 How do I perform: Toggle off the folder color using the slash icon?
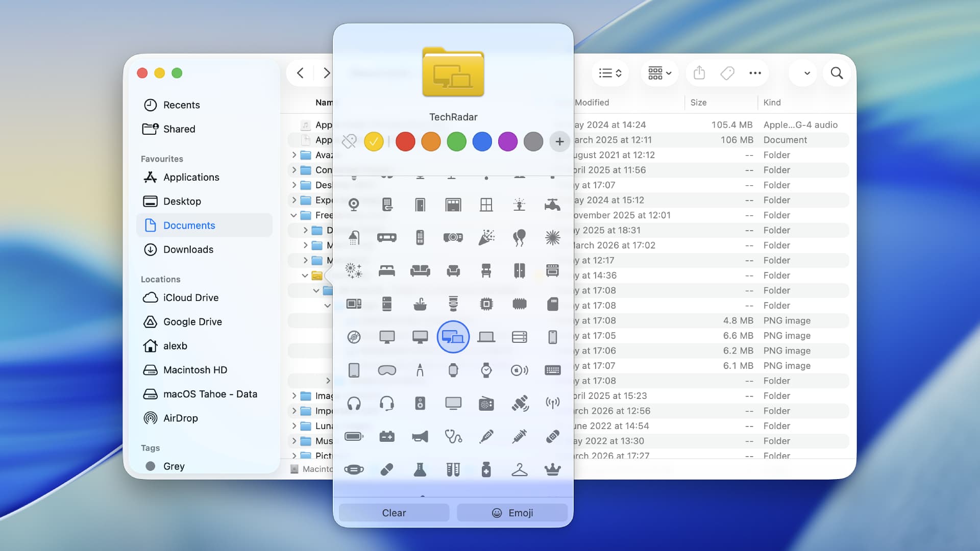pyautogui.click(x=348, y=141)
